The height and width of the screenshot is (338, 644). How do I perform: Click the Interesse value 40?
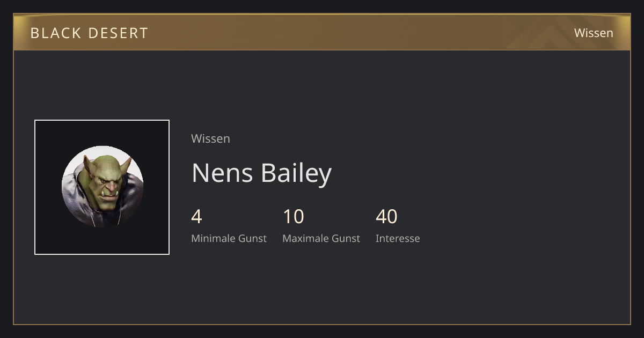click(386, 217)
